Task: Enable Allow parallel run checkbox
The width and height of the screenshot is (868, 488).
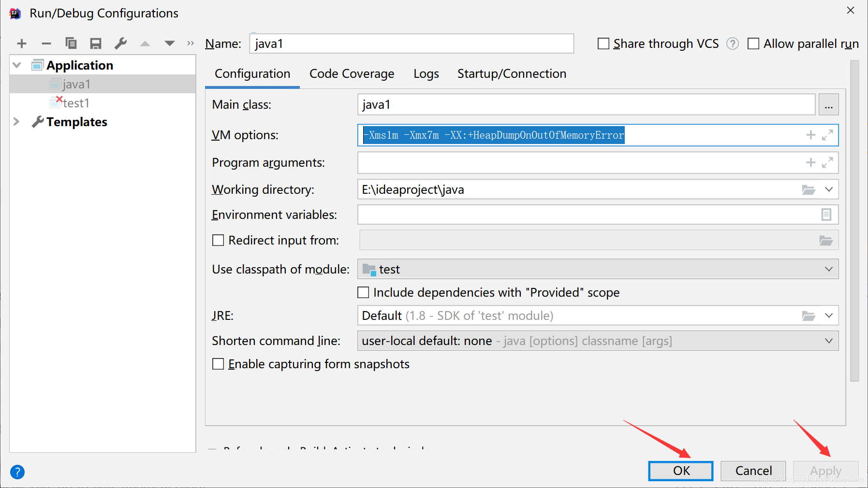Action: click(x=753, y=44)
